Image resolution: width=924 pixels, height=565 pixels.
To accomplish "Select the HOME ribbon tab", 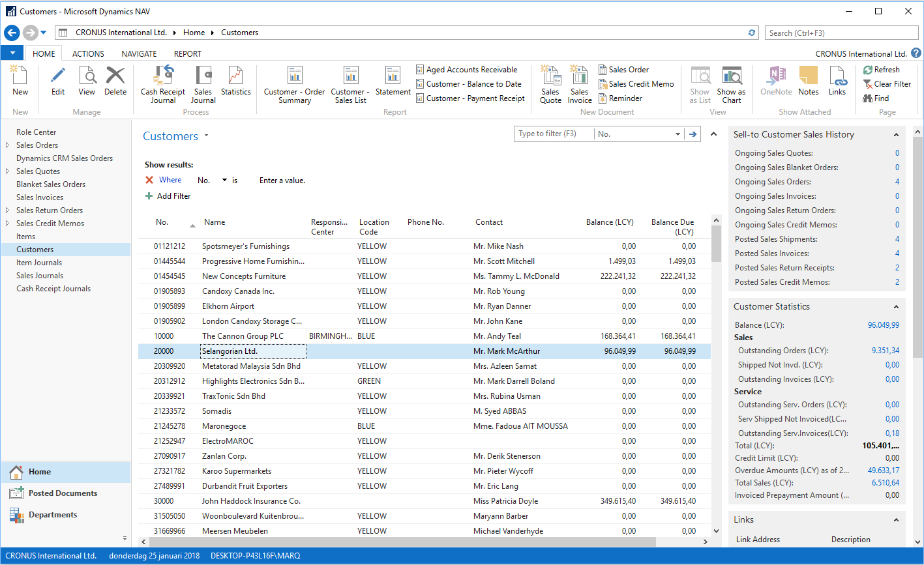I will tap(44, 54).
